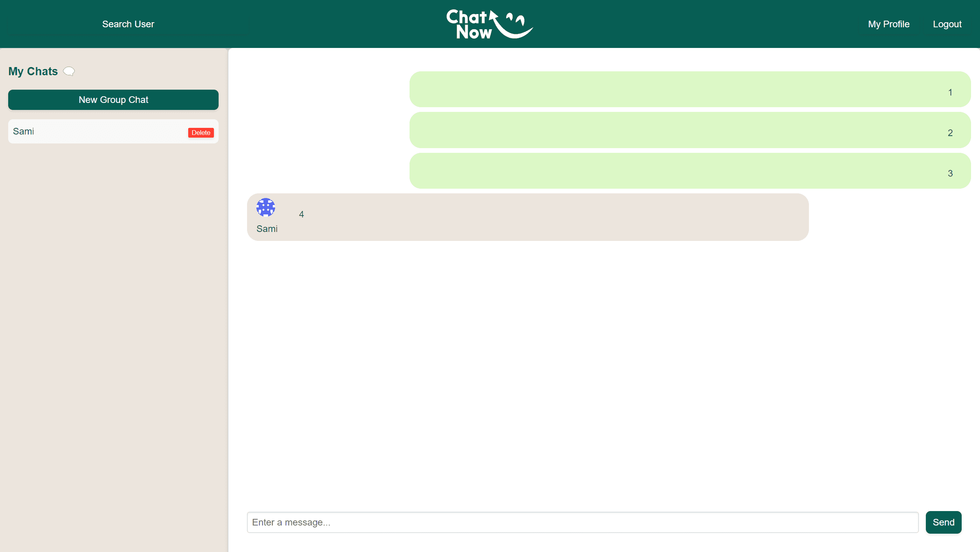980x552 pixels.
Task: Open My Profile
Action: pos(888,24)
